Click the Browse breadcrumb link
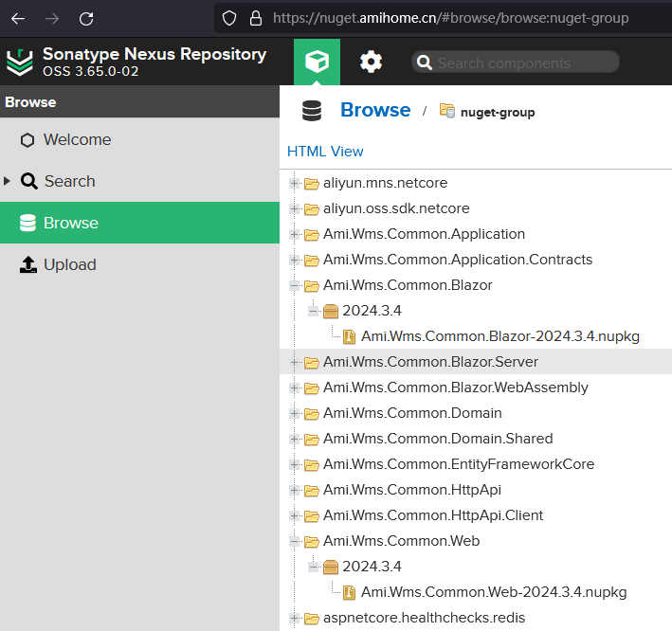The width and height of the screenshot is (672, 631). (x=375, y=111)
